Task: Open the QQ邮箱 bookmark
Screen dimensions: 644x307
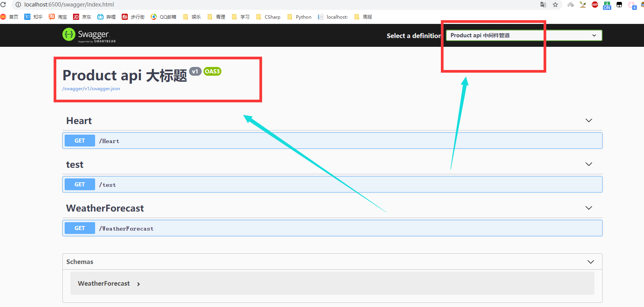Action: 164,17
